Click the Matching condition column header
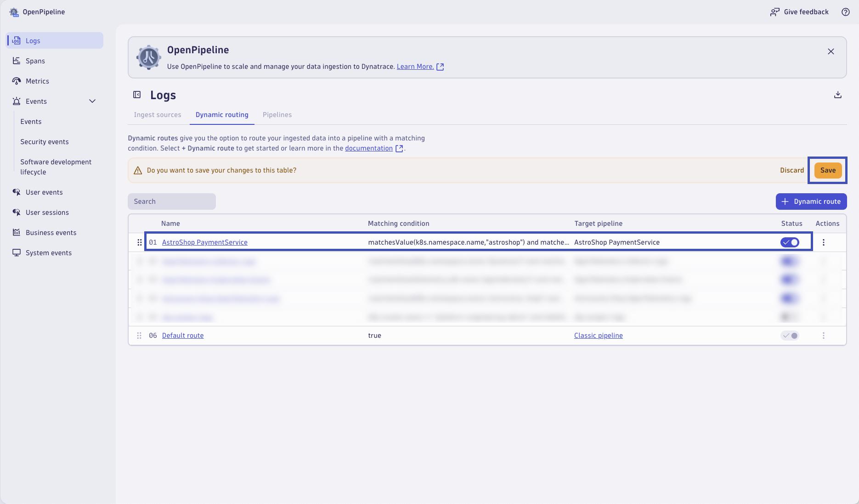 (x=399, y=224)
